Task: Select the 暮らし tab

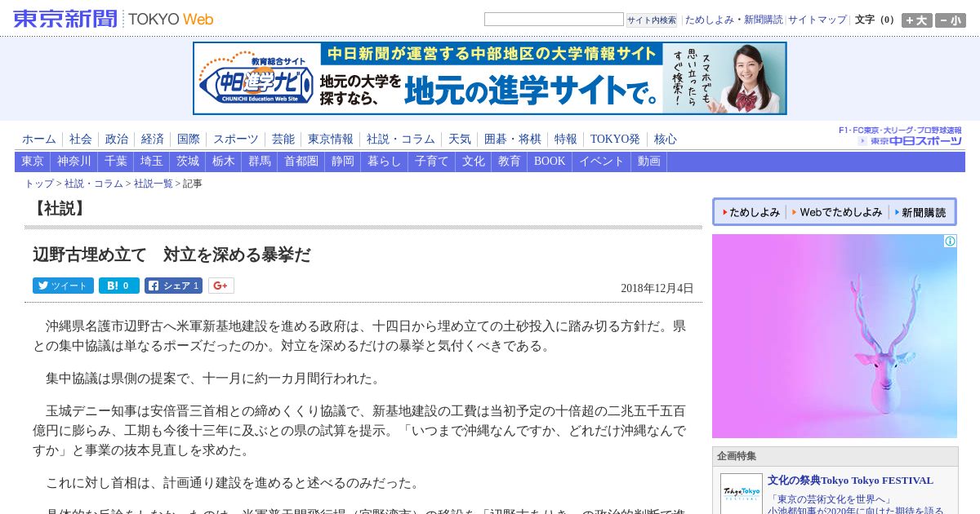Action: pyautogui.click(x=385, y=162)
